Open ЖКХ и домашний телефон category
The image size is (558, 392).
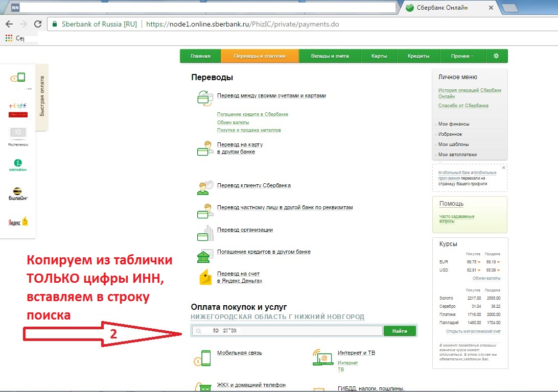(x=251, y=385)
